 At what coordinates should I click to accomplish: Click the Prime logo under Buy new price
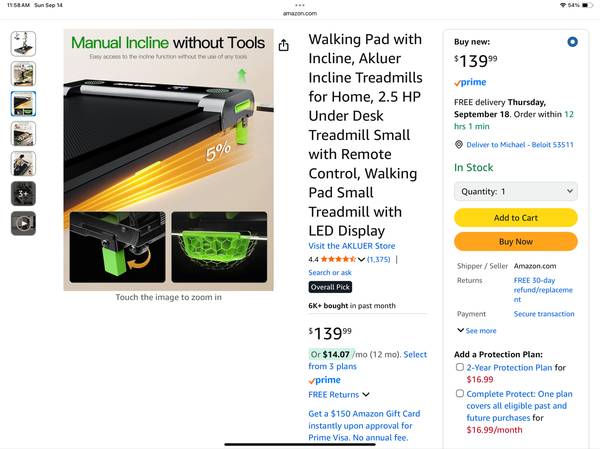(470, 82)
